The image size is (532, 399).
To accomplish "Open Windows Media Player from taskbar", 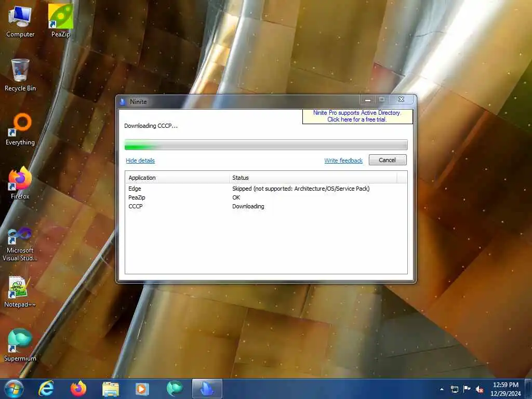I will [x=142, y=389].
